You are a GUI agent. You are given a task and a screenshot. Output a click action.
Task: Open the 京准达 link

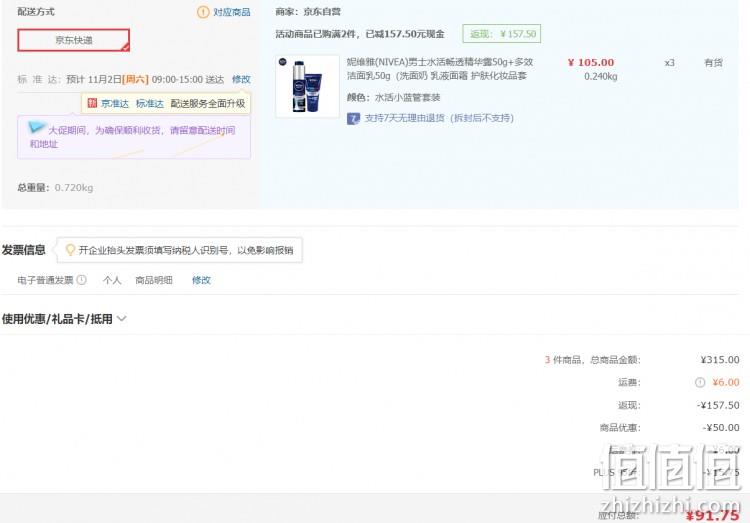pyautogui.click(x=115, y=103)
